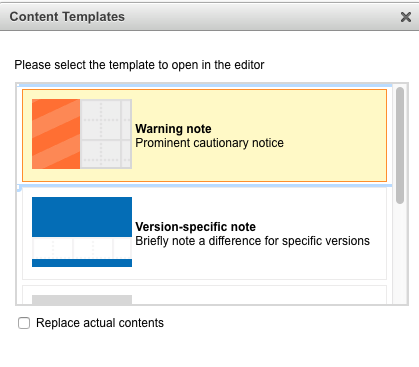Click the "Replace actual contents" label text

[100, 323]
